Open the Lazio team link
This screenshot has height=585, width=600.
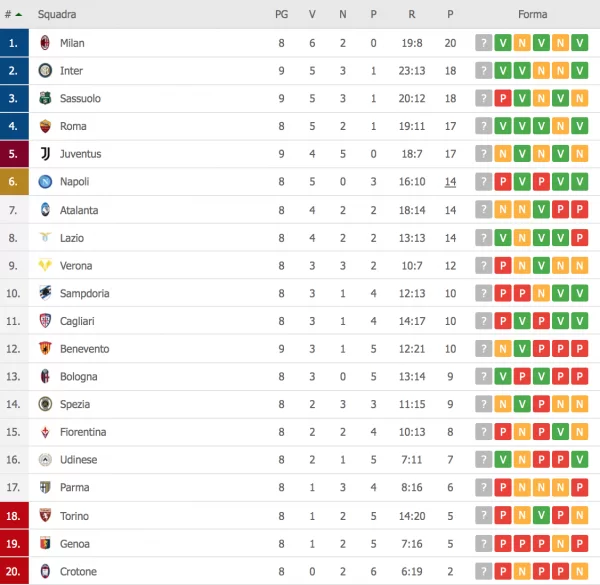[x=71, y=238]
